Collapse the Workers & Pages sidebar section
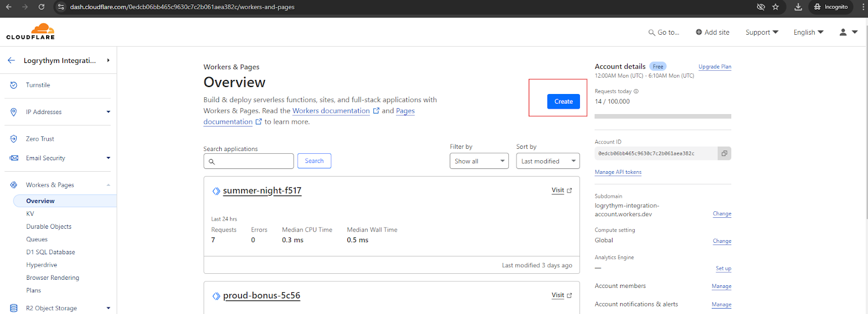This screenshot has width=868, height=314. pos(108,185)
